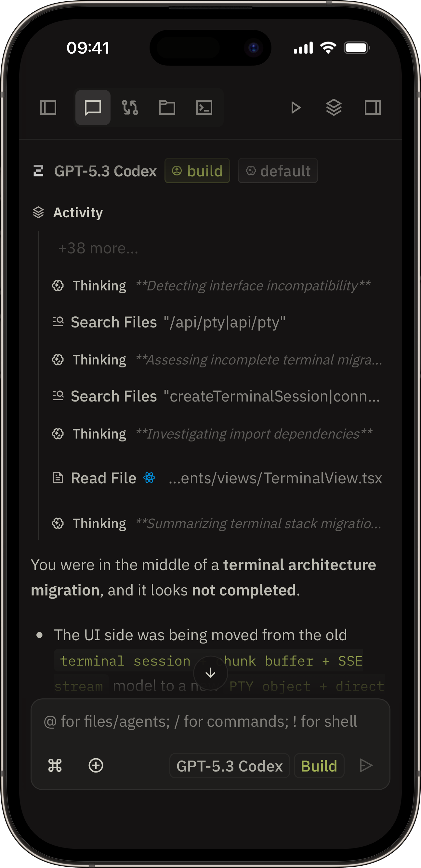
Task: Switch to the terminal view tab
Action: [204, 108]
